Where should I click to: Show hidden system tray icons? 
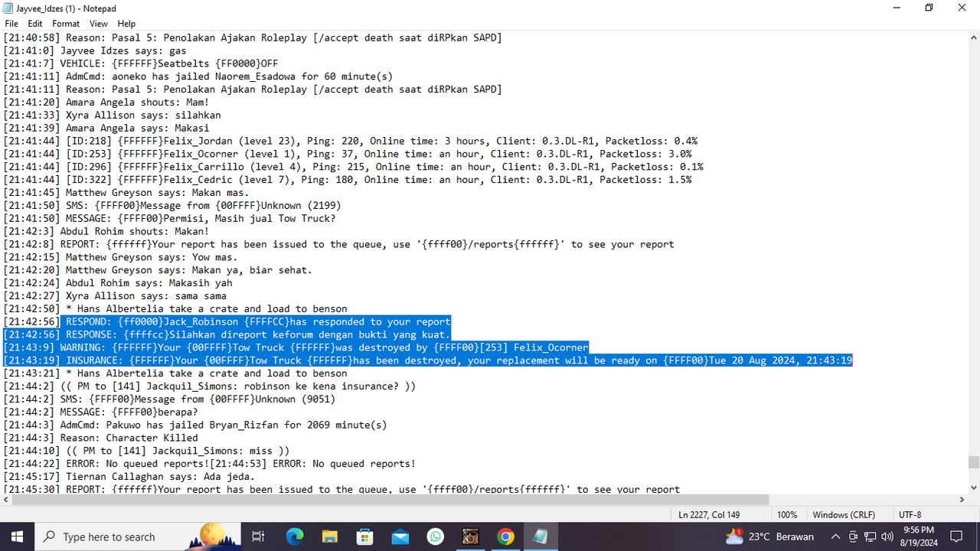(x=835, y=536)
